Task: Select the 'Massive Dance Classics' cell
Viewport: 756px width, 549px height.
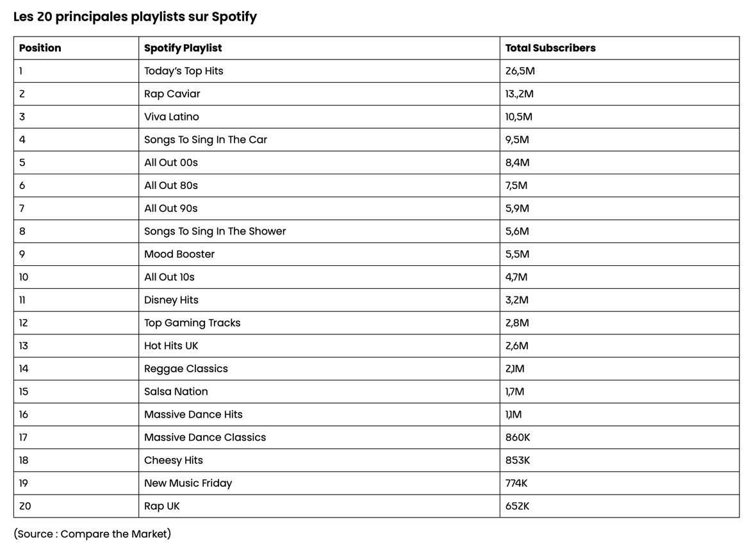Action: point(205,438)
